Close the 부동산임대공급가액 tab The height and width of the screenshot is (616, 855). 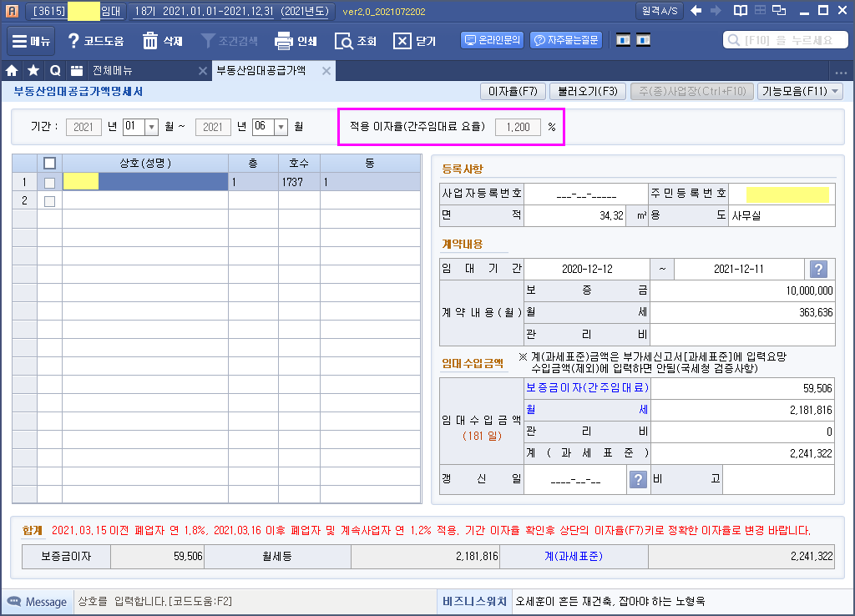326,71
